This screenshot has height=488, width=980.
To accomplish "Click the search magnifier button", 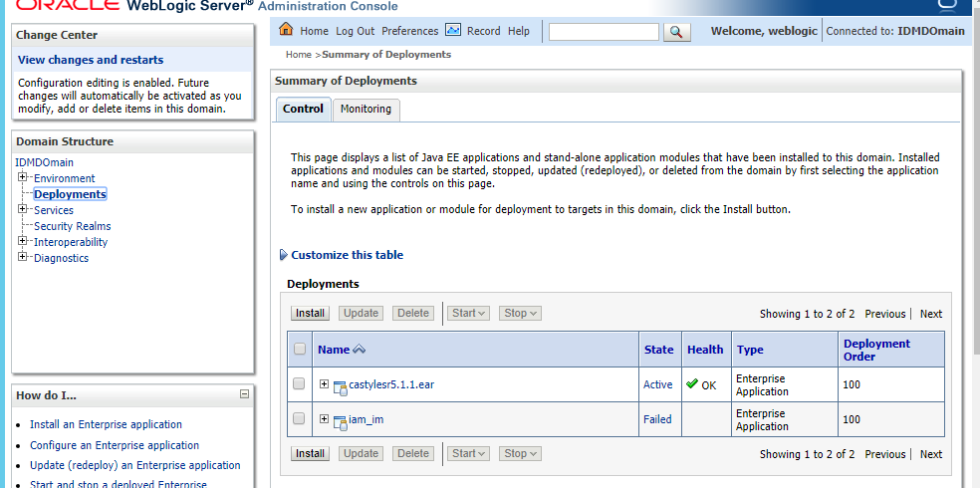I will click(676, 32).
